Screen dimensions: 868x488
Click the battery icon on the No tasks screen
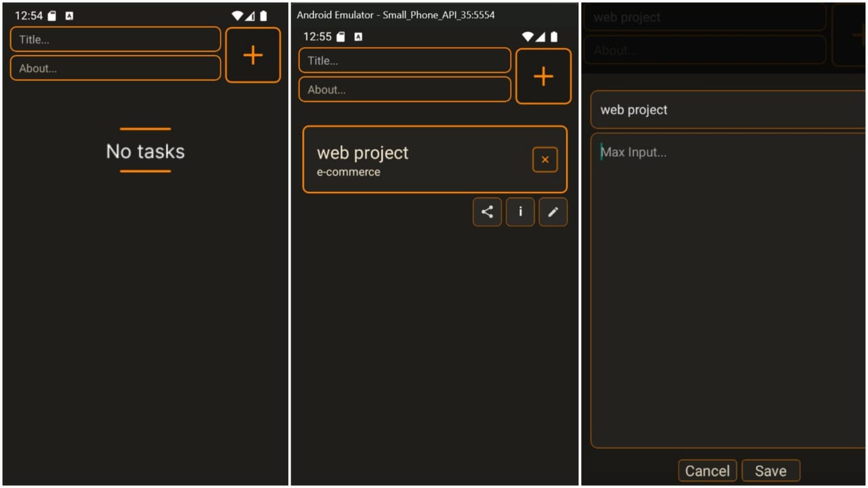[x=264, y=16]
